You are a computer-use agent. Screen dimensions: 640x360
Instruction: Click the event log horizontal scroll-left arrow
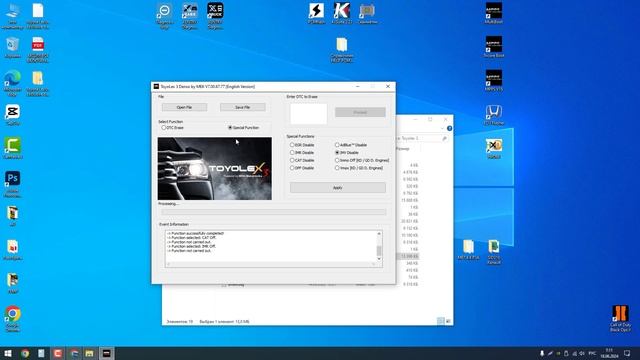pyautogui.click(x=169, y=264)
